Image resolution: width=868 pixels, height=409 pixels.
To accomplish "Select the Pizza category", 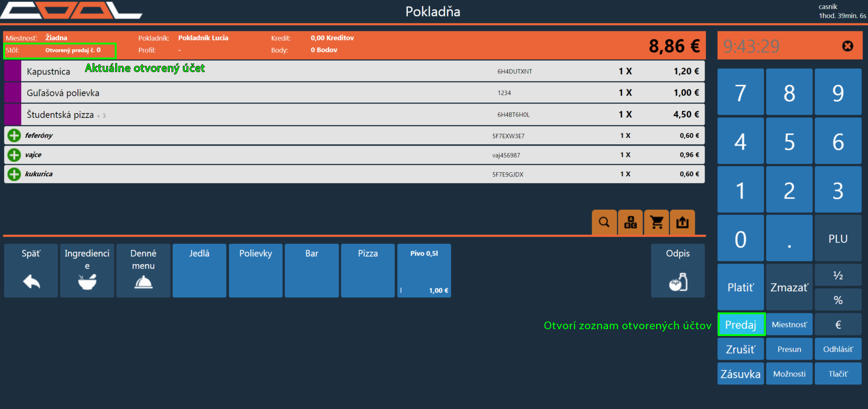I will (368, 271).
